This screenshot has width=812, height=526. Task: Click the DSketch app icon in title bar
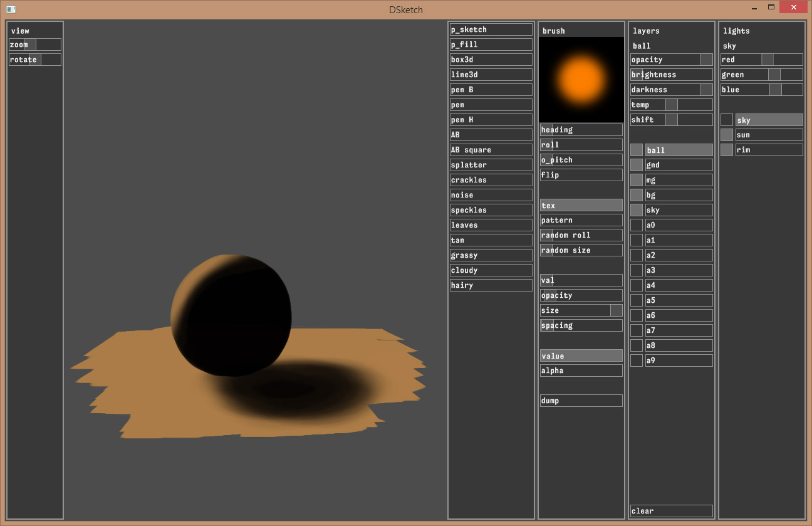(11, 9)
